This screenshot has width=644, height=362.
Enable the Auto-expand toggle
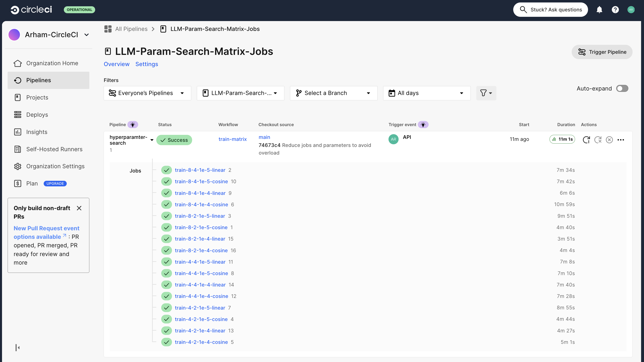point(622,88)
